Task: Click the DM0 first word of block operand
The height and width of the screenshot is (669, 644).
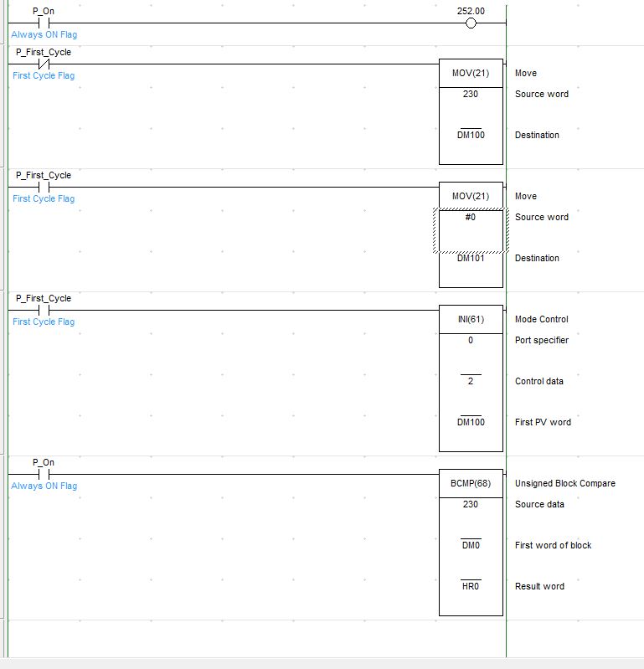Action: coord(471,545)
